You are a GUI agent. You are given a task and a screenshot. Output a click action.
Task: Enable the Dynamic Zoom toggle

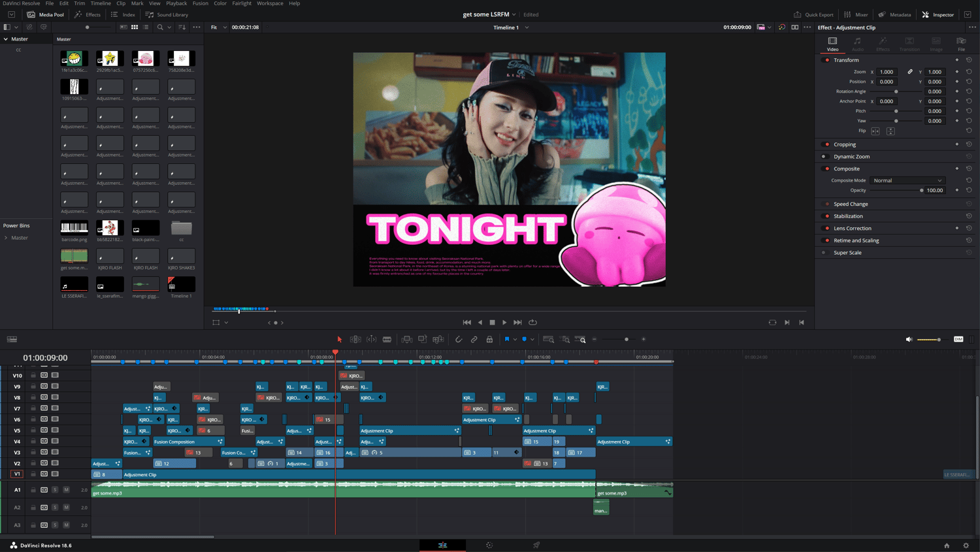pos(825,157)
